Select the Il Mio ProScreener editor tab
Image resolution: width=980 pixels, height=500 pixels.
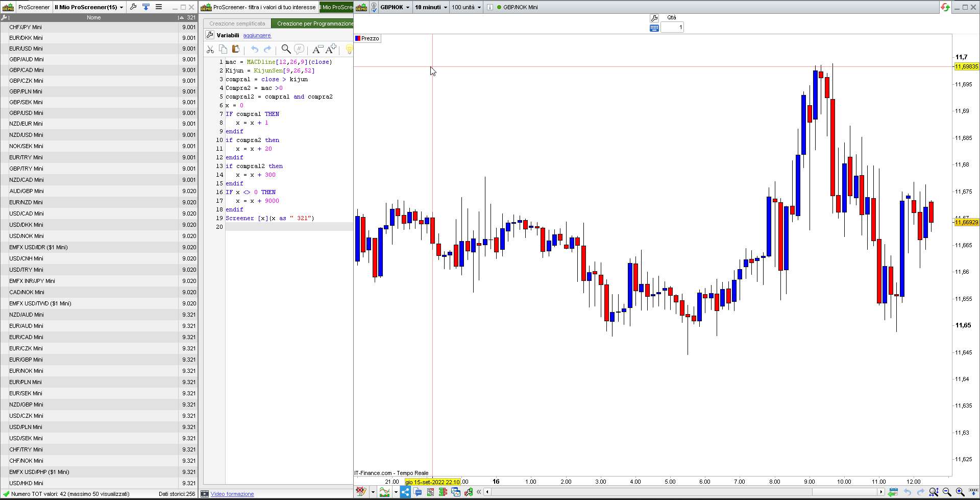[336, 7]
